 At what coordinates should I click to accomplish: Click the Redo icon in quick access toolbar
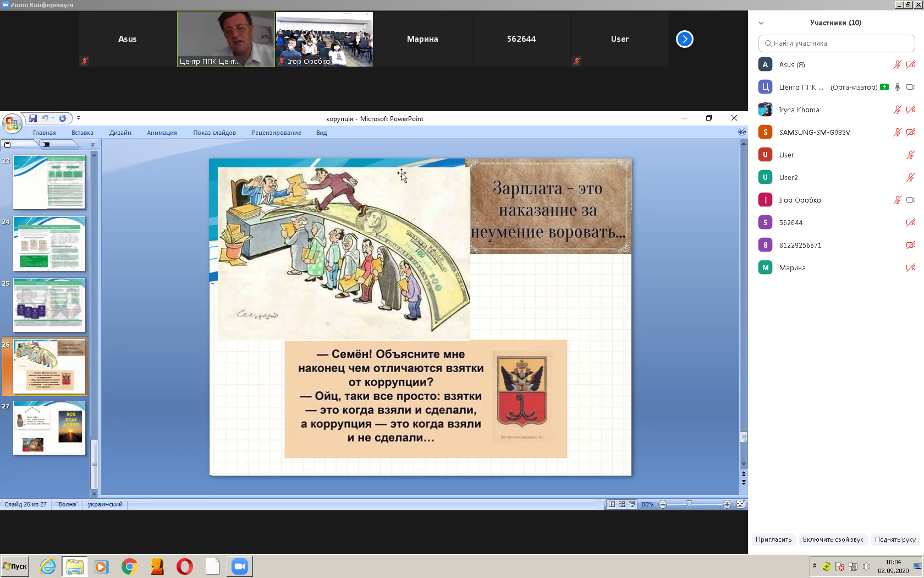point(63,118)
